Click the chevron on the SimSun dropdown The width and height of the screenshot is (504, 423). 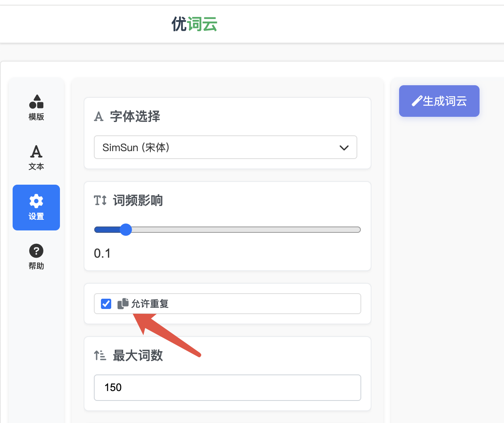(344, 147)
